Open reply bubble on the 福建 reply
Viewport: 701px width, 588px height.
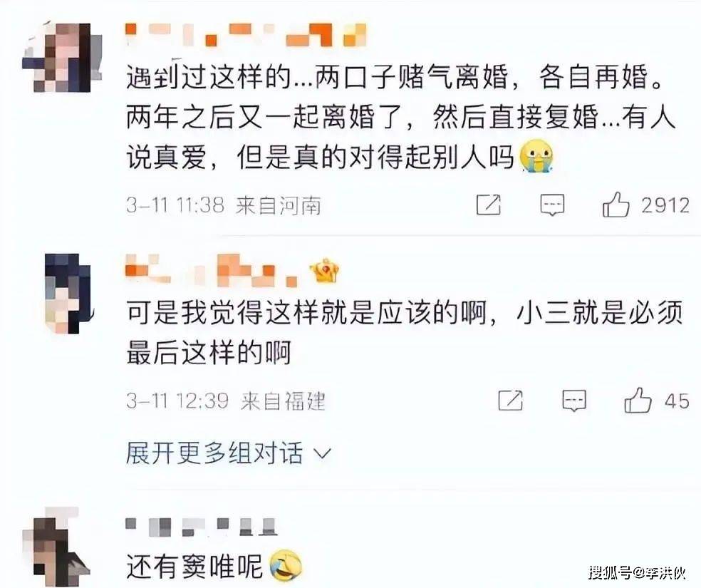(574, 401)
